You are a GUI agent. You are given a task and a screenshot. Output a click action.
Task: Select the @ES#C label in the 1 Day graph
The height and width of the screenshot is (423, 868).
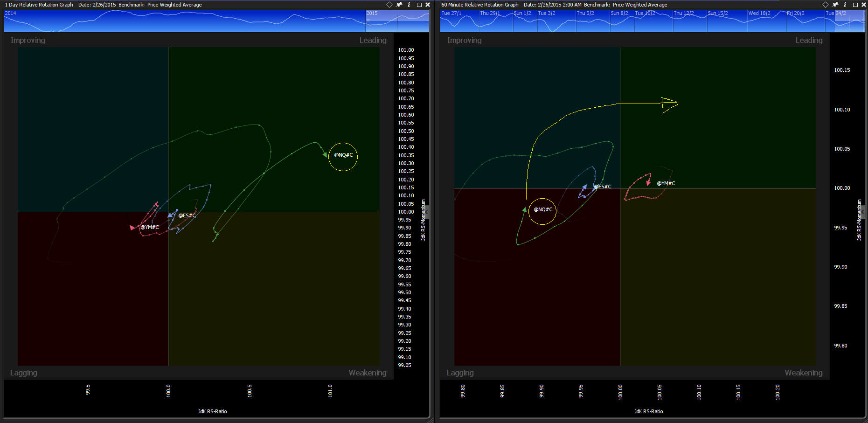pyautogui.click(x=187, y=215)
